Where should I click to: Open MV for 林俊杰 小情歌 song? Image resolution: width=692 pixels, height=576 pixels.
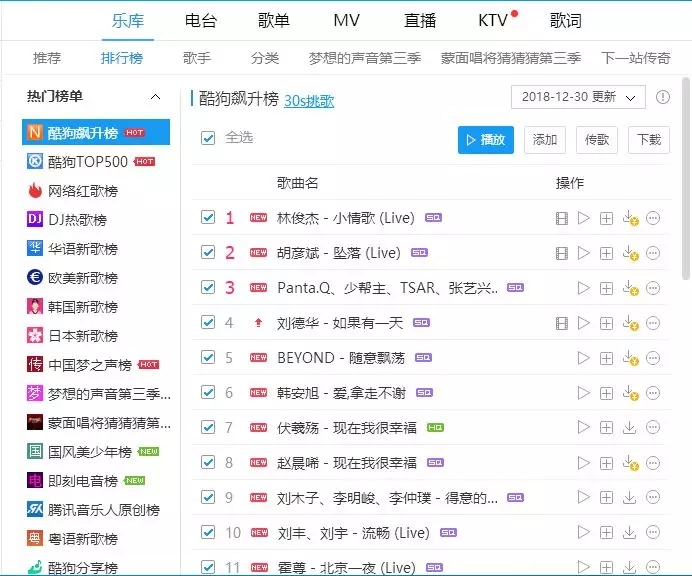[x=562, y=218]
